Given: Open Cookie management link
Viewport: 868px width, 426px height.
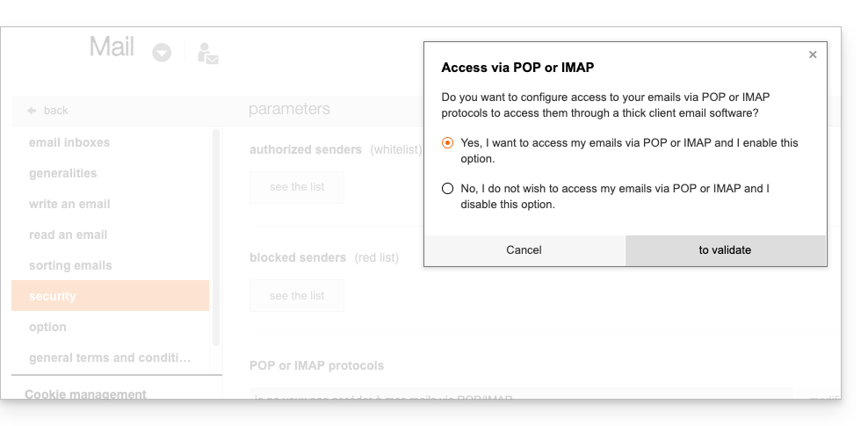Looking at the screenshot, I should pos(85,394).
